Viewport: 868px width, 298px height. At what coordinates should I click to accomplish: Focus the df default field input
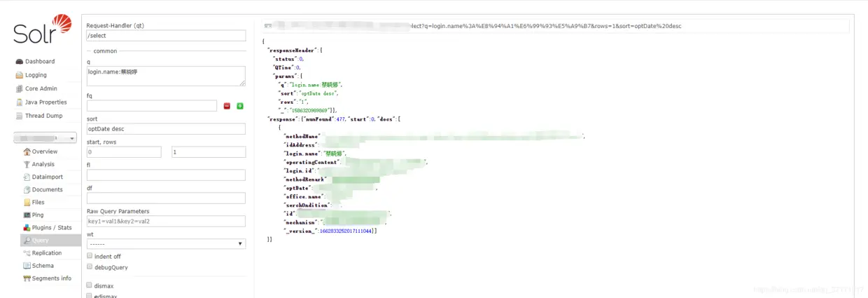(166, 198)
